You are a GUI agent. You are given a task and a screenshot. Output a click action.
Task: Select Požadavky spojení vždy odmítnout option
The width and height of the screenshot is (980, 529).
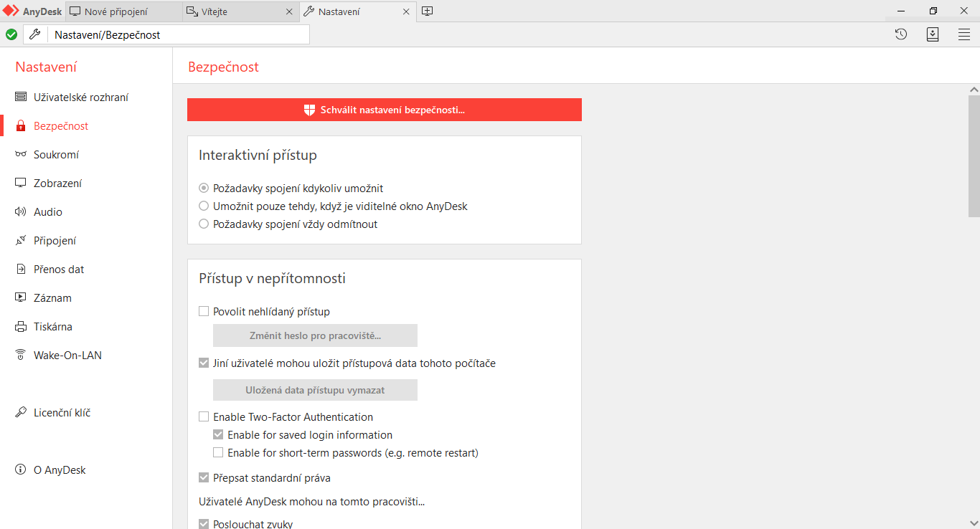click(x=204, y=224)
